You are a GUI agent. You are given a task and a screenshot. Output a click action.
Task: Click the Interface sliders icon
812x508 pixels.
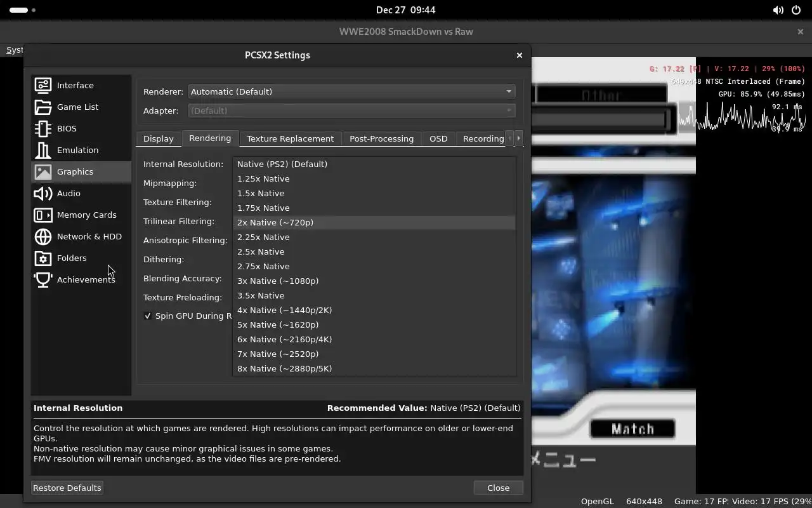pyautogui.click(x=43, y=85)
